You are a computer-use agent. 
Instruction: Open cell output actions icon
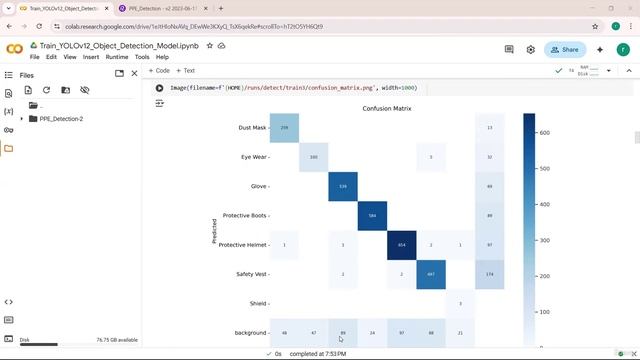160,103
